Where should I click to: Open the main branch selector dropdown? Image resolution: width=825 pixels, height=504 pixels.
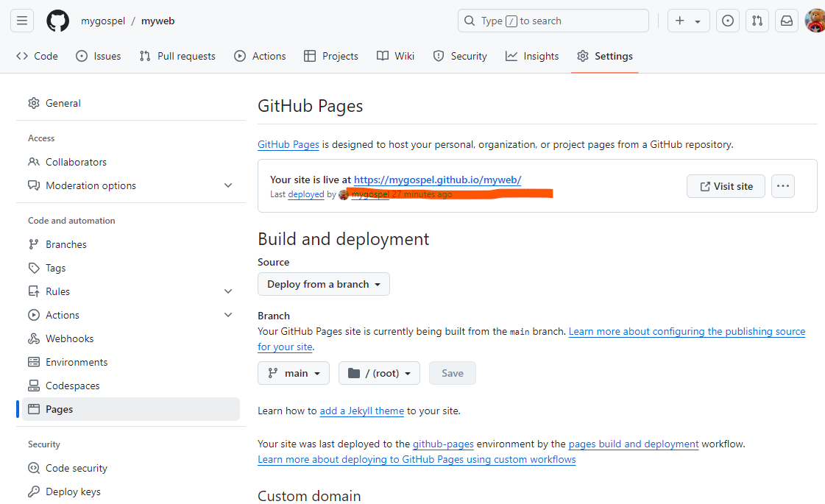294,373
